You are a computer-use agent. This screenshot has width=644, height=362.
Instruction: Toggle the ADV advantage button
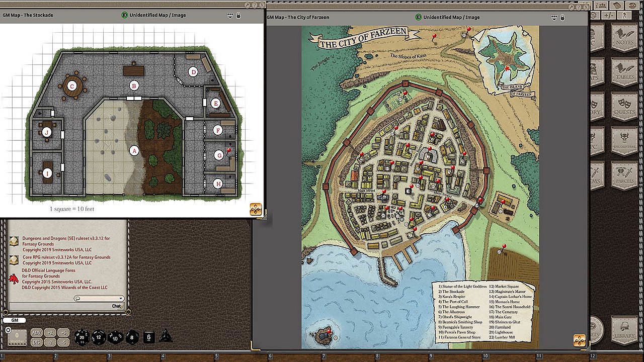[x=37, y=332]
